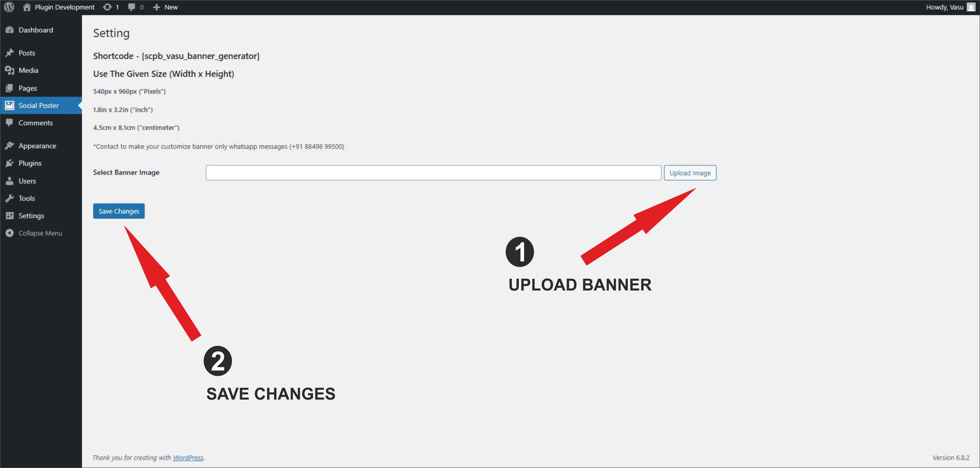
Task: Collapse the admin sidebar menu
Action: tap(40, 233)
